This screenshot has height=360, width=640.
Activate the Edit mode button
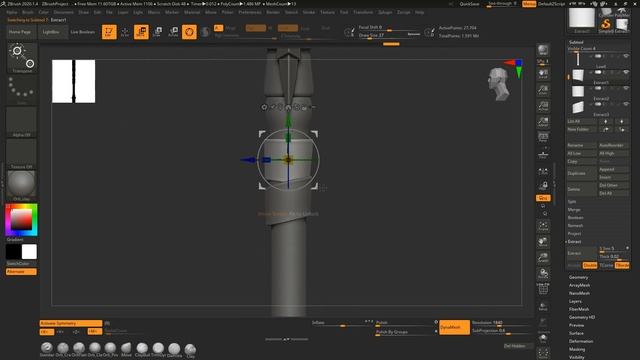(109, 32)
